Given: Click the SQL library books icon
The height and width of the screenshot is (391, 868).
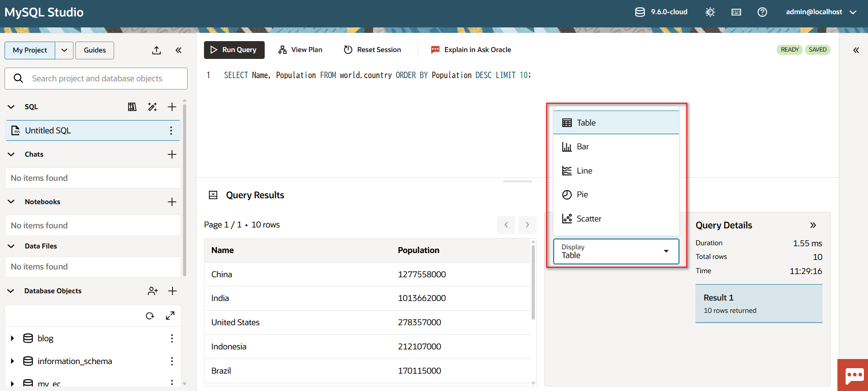Looking at the screenshot, I should (132, 107).
